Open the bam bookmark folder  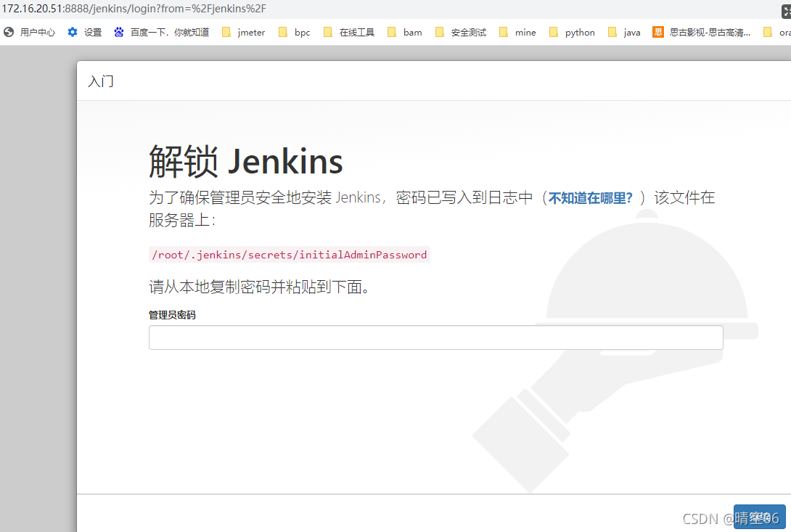[x=405, y=33]
